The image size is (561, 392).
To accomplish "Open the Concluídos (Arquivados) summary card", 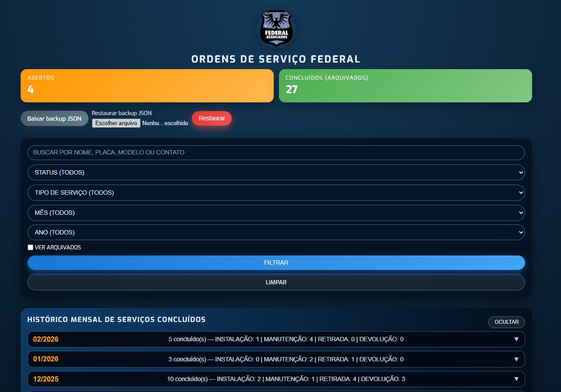I will tap(406, 86).
